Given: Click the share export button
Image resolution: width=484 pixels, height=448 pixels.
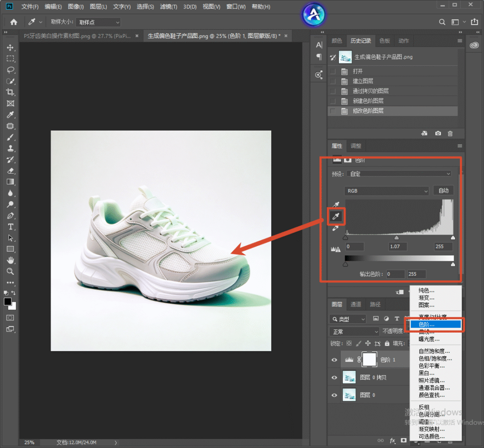Looking at the screenshot, I should (x=474, y=22).
